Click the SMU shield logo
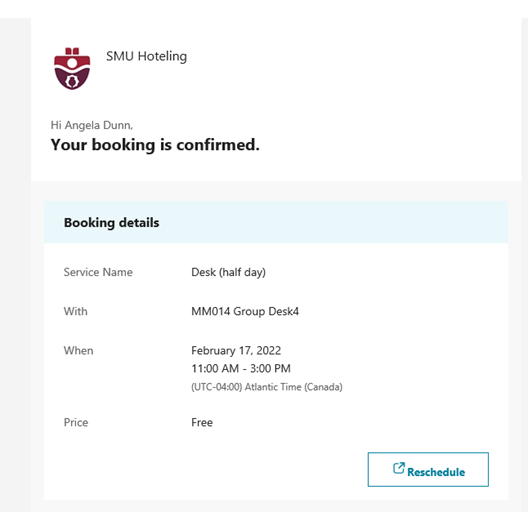Viewport: 528px width, 512px height. click(x=72, y=68)
